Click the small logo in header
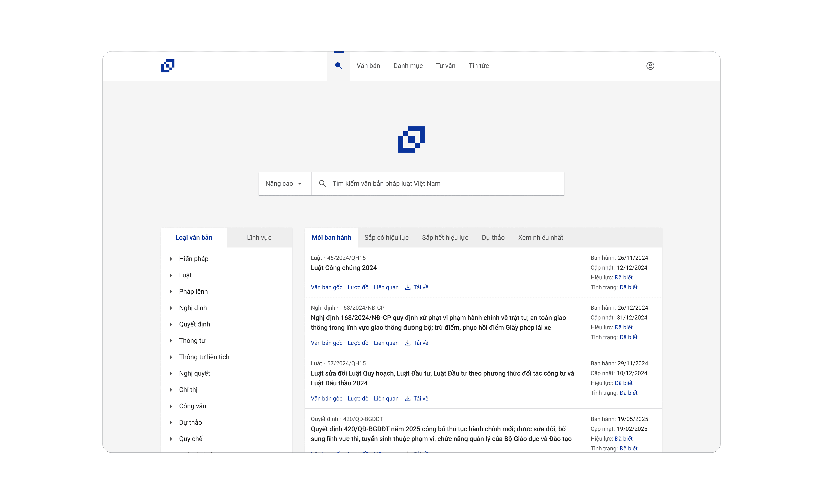 (168, 66)
